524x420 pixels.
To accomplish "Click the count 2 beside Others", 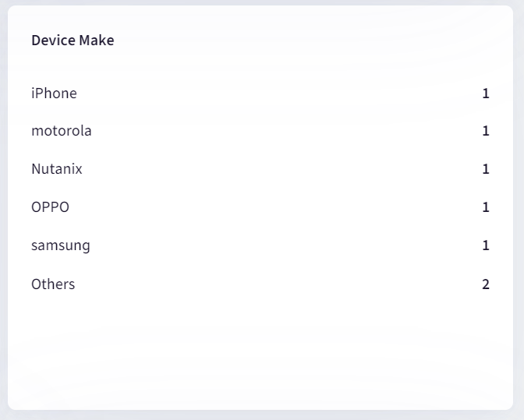I will click(486, 284).
